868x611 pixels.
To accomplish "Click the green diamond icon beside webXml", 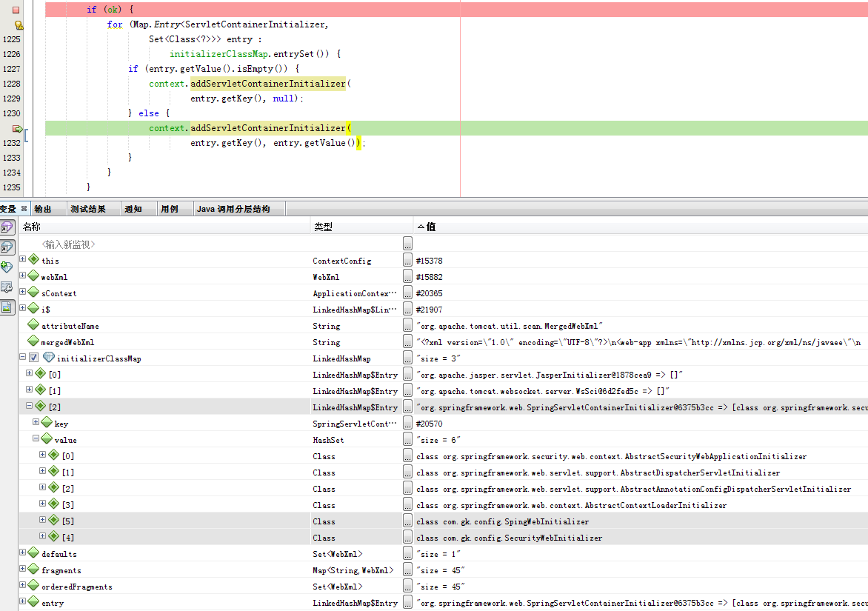I will [x=33, y=276].
